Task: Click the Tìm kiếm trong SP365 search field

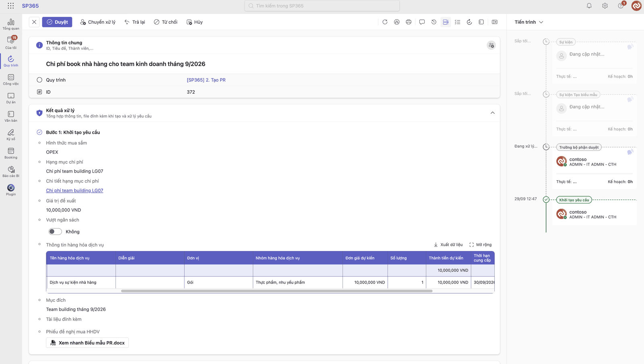Action: click(x=322, y=6)
